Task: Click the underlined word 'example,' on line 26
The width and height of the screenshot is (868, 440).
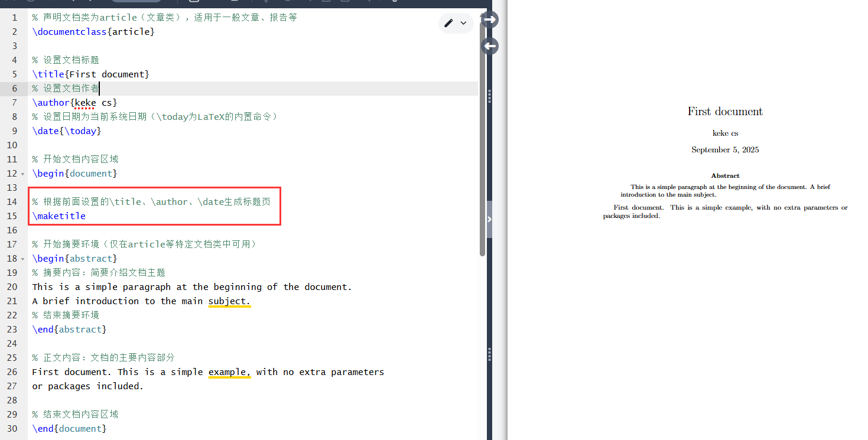Action: (x=230, y=372)
